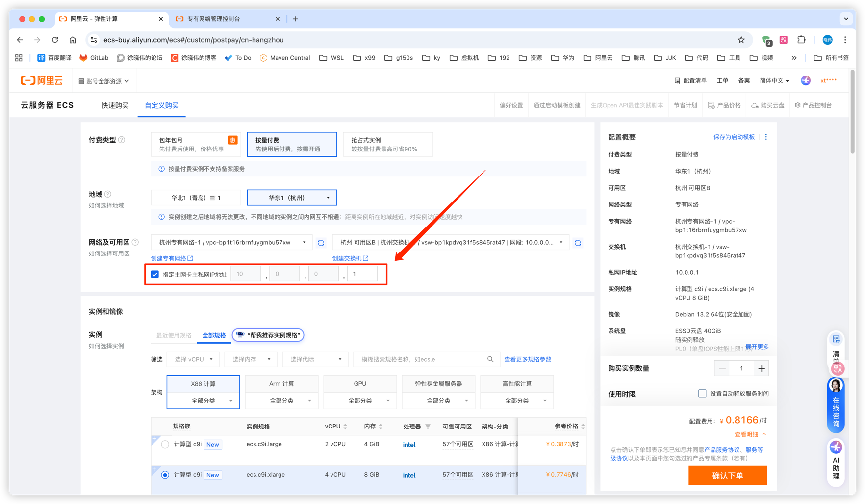
Task: Click the vSwitch list refresh icon
Action: pos(578,243)
